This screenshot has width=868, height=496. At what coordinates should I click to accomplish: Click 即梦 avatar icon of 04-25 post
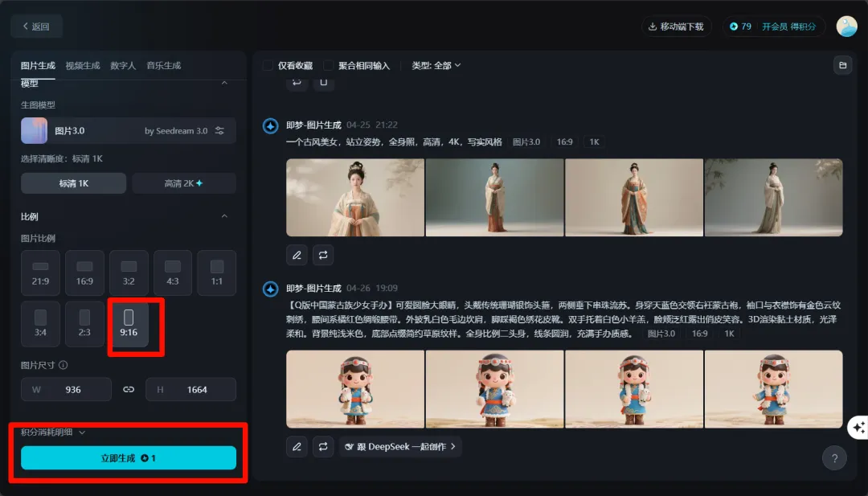270,125
